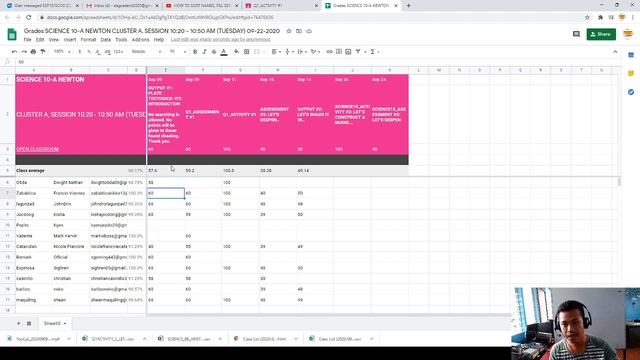Open the fill color picker
The height and width of the screenshot is (360, 640).
(x=237, y=52)
